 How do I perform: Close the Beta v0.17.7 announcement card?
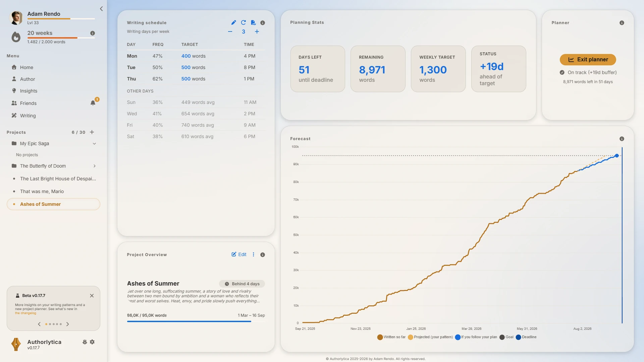(92, 296)
